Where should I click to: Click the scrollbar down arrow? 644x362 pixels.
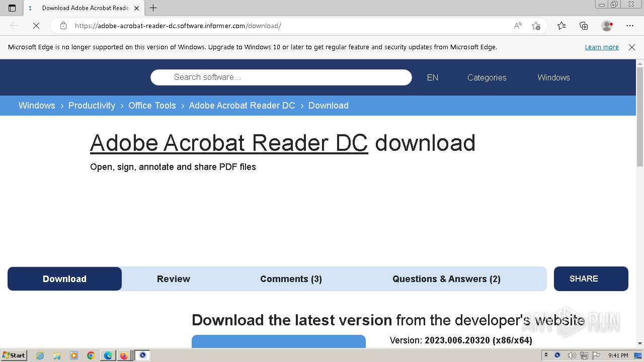click(x=640, y=343)
